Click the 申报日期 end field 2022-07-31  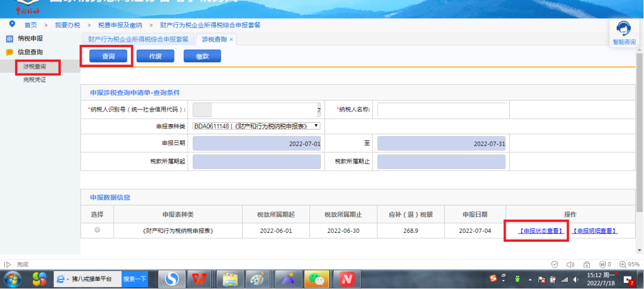pos(441,144)
